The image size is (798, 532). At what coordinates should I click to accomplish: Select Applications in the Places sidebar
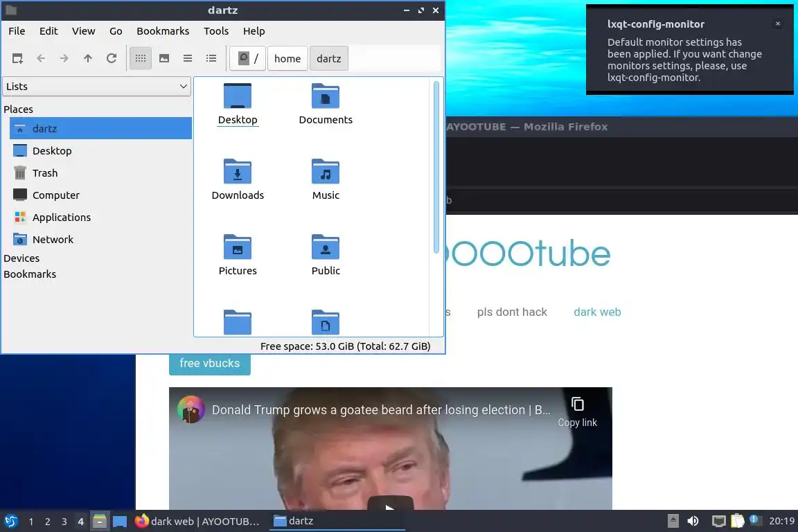100,218
